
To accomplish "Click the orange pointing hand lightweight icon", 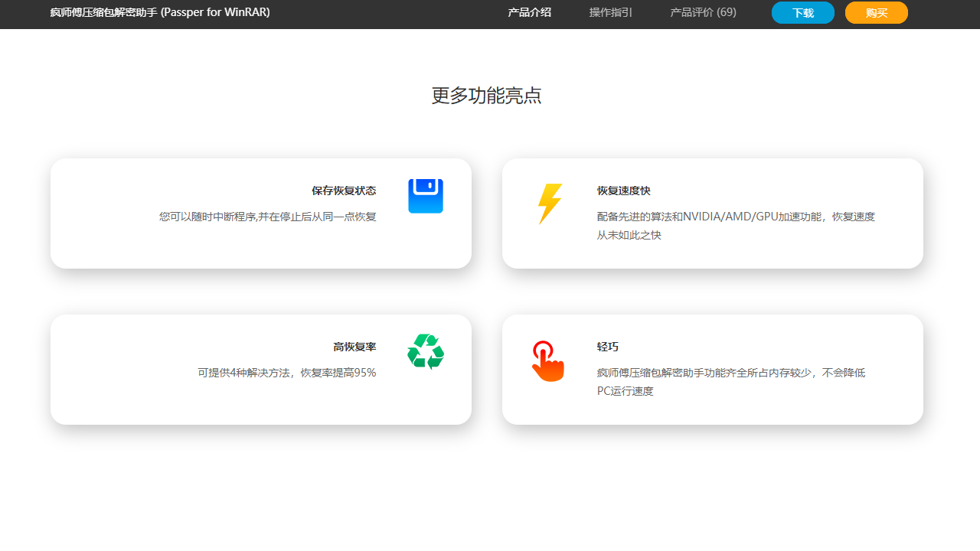I will click(547, 360).
